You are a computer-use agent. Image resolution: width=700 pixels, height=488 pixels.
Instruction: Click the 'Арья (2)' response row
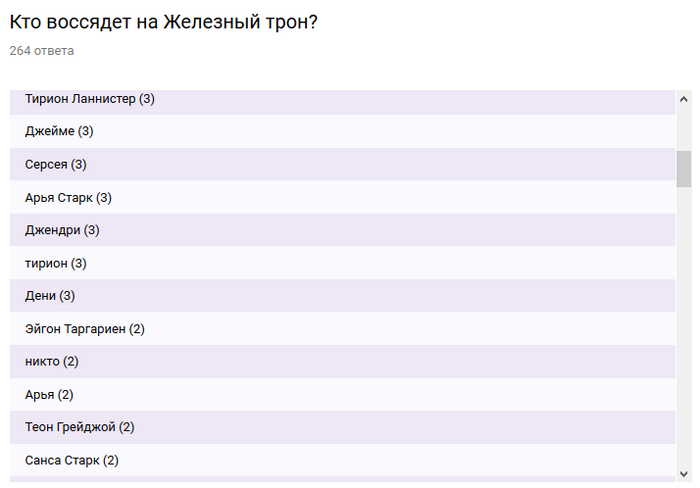coord(49,395)
